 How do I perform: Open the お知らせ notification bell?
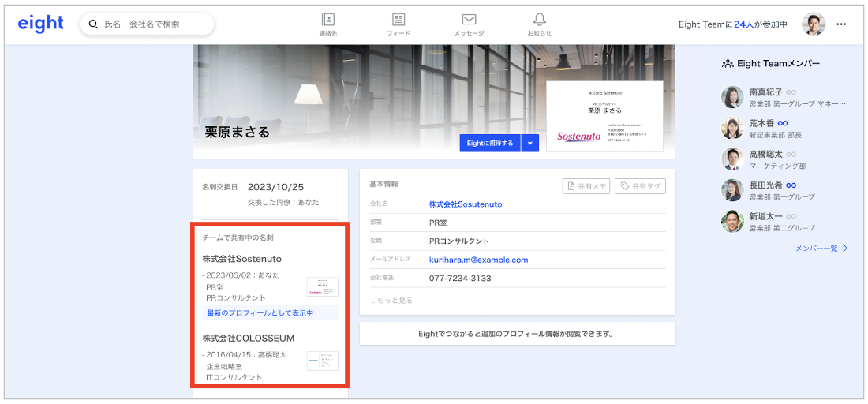[540, 24]
